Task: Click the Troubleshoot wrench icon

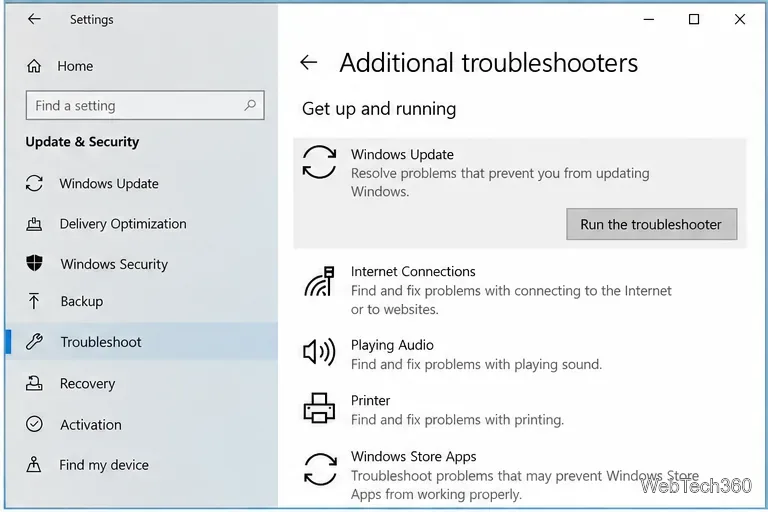Action: click(34, 341)
